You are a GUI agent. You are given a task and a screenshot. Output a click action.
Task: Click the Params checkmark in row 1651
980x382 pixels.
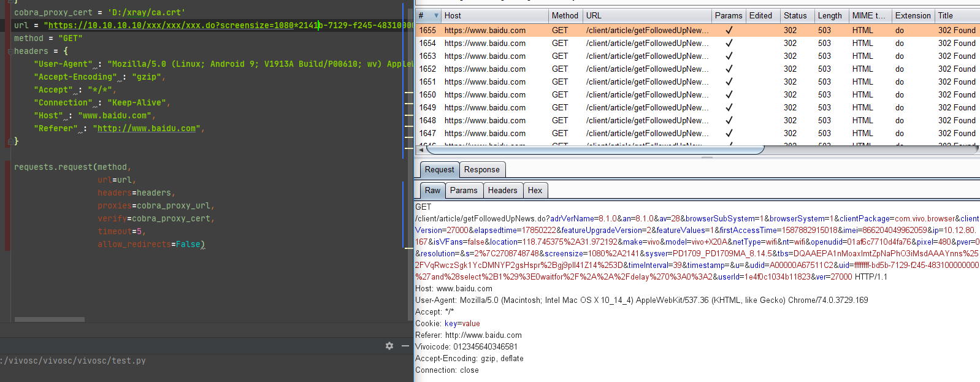coord(729,82)
